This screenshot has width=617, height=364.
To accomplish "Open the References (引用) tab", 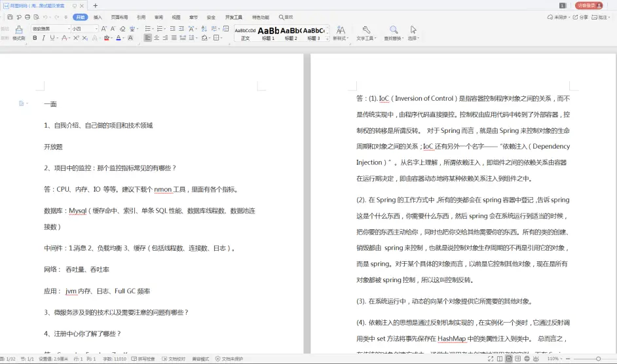I will coord(141,17).
